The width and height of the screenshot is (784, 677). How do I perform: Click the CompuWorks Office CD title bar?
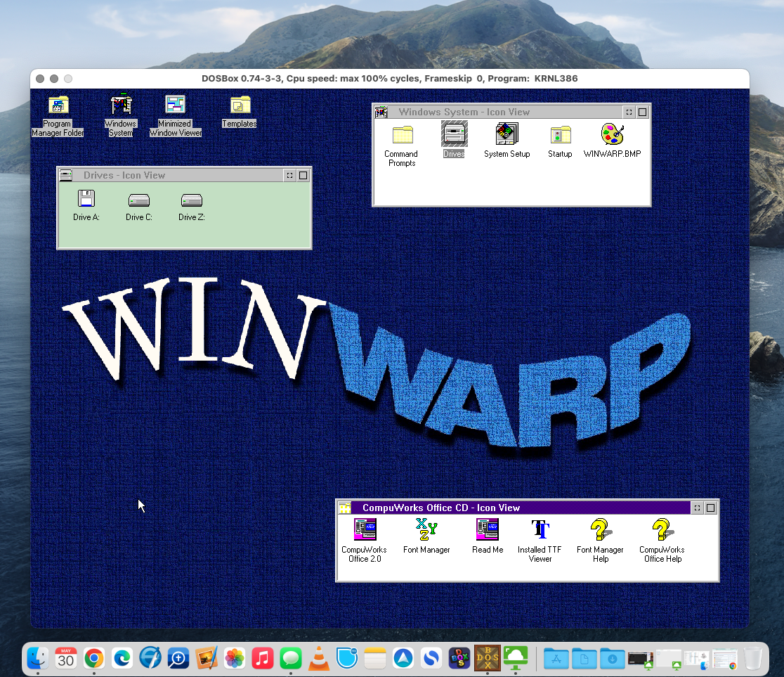[521, 508]
